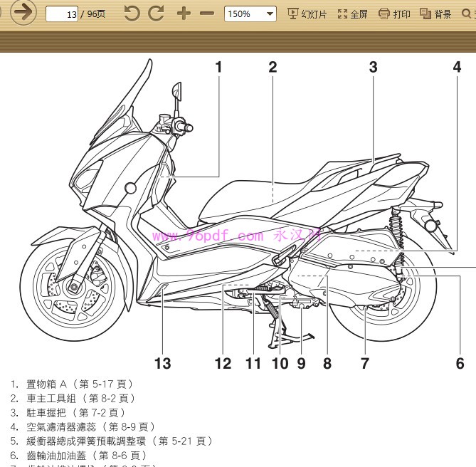Click diagram label number 13
The height and width of the screenshot is (467, 476).
(x=162, y=364)
